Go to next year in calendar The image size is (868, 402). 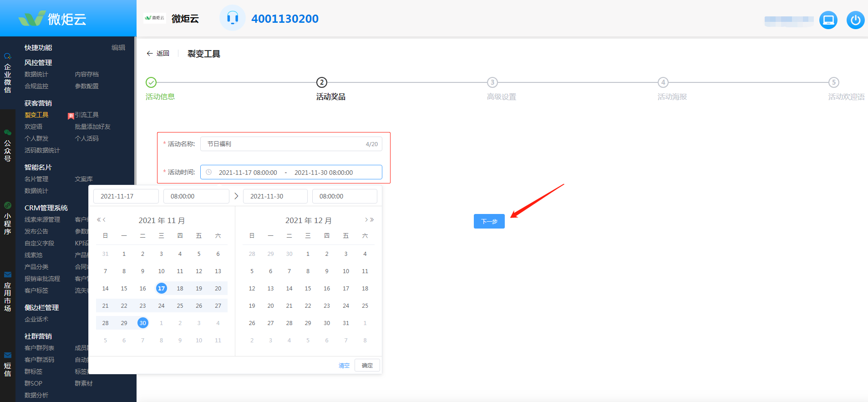(372, 220)
